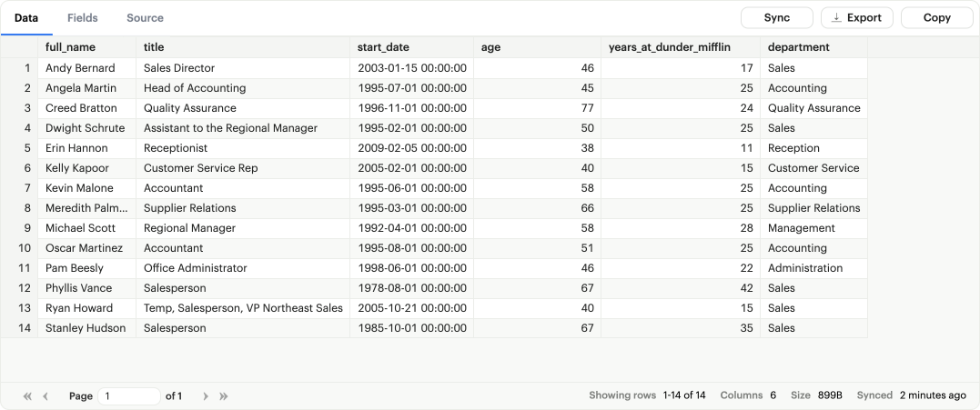Click the age column header

[x=537, y=46]
